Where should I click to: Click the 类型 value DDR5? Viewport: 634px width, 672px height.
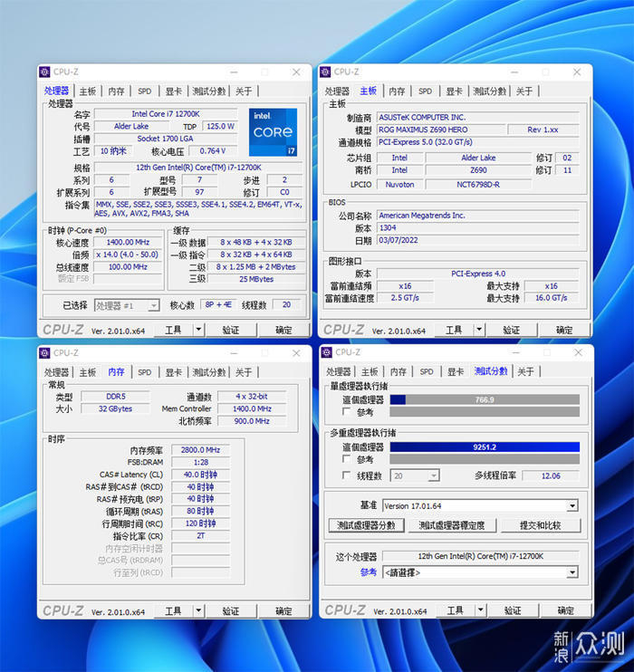116,397
